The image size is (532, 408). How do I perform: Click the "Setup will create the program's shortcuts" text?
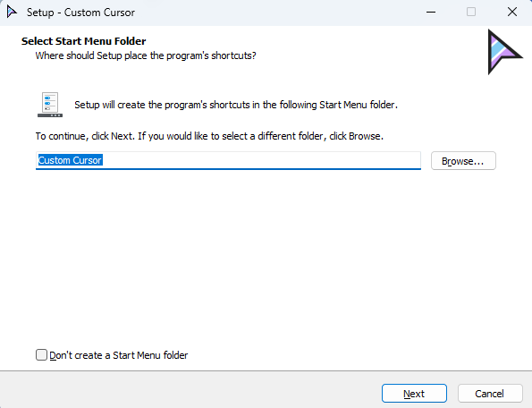pos(236,105)
